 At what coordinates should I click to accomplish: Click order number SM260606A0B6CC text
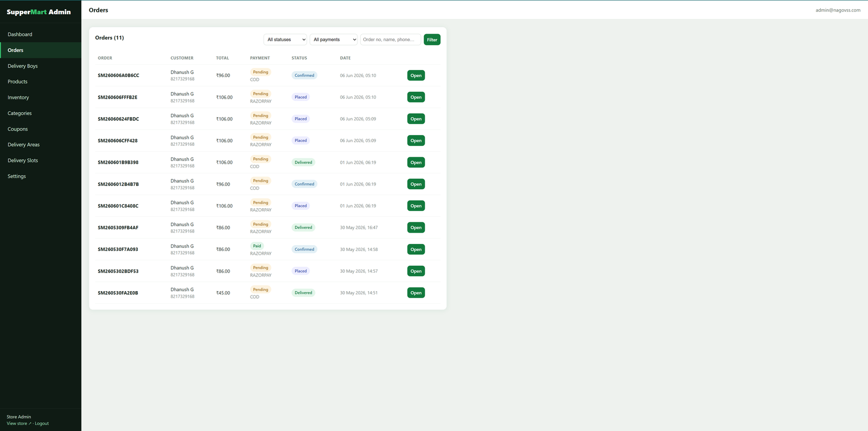pos(118,75)
